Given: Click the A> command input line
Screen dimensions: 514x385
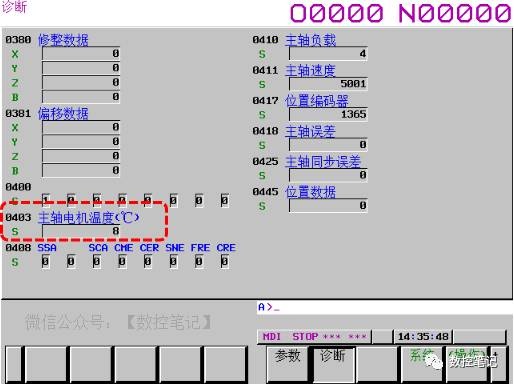Looking at the screenshot, I should click(384, 307).
